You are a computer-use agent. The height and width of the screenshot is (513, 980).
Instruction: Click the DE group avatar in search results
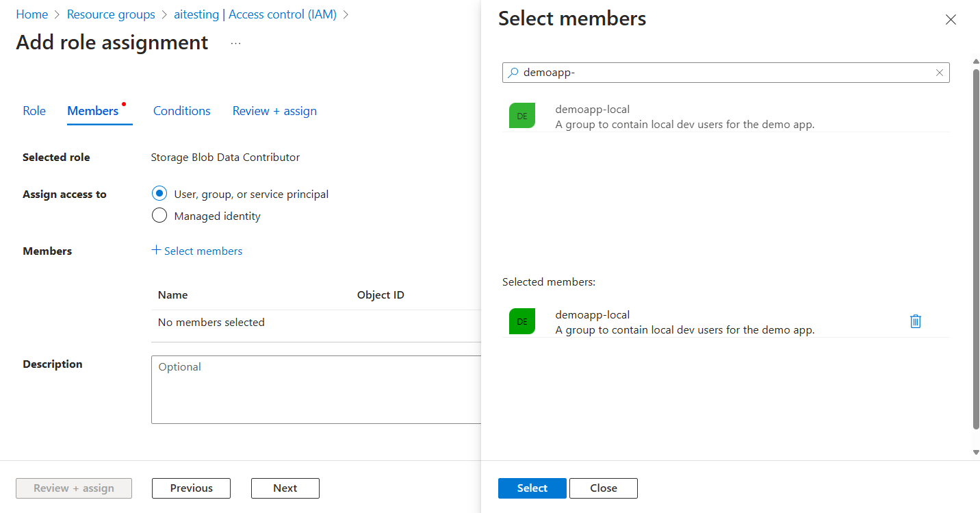(522, 115)
